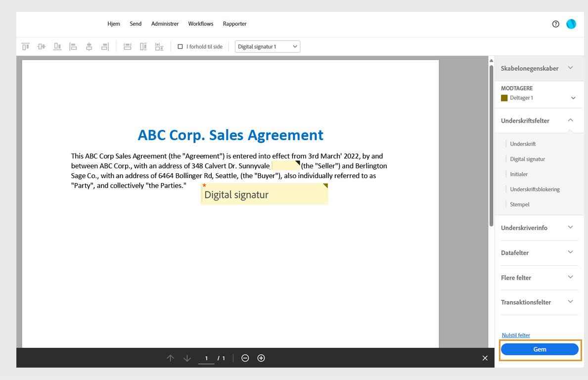Click the match height icon

(143, 47)
